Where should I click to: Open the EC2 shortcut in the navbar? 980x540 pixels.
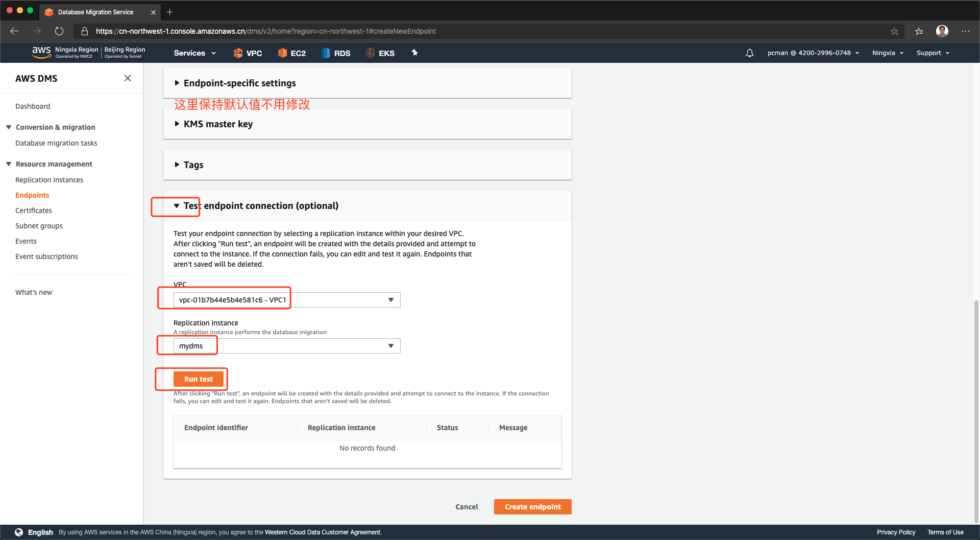(x=282, y=53)
